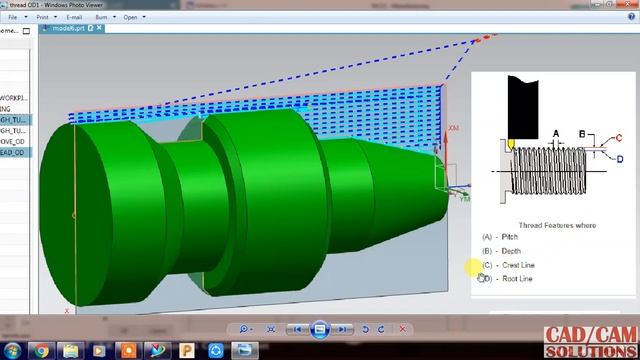This screenshot has width=640, height=360.
Task: Start the slide show
Action: tap(320, 329)
